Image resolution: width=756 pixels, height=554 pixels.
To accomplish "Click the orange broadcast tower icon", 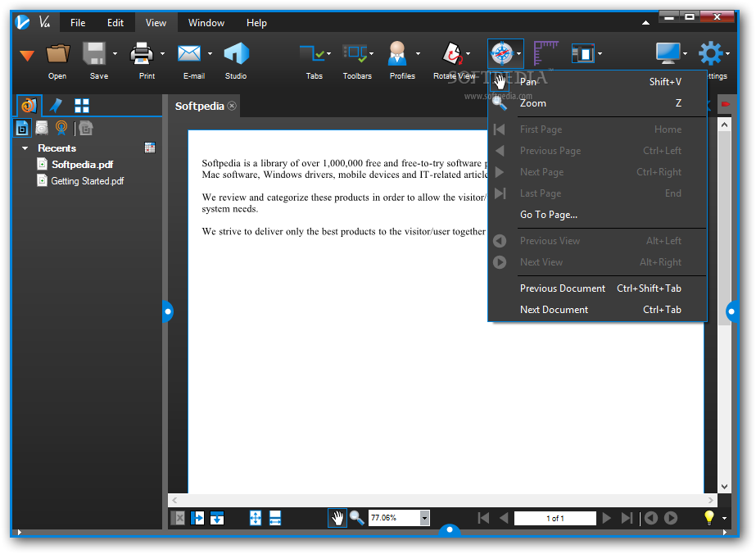I will (61, 128).
